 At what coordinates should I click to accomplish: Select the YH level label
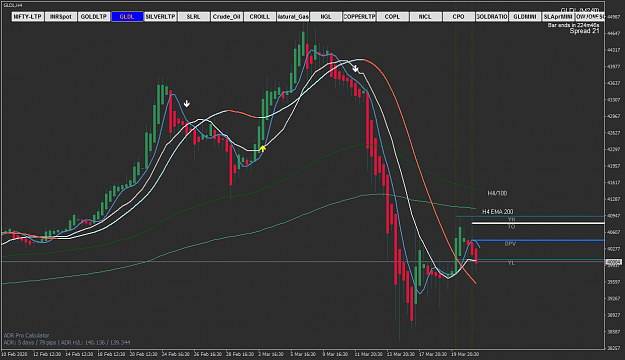click(511, 219)
